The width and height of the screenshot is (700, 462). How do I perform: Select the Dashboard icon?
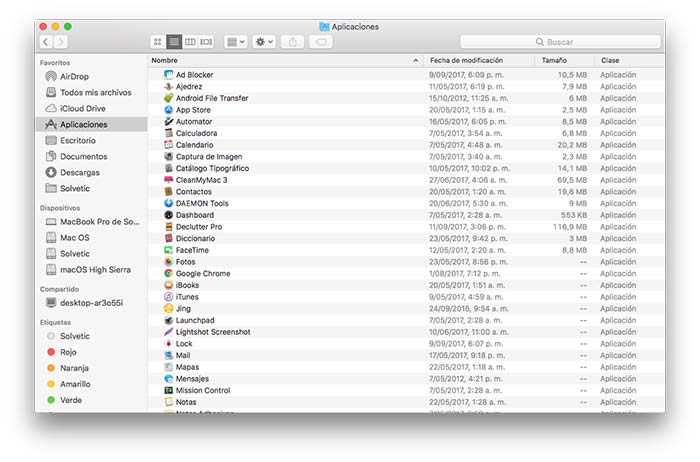[x=168, y=215]
